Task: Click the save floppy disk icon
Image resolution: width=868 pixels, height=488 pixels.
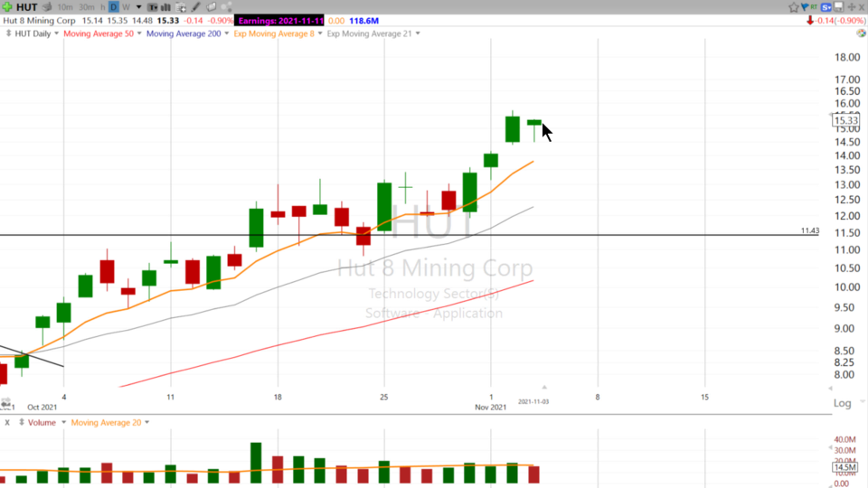Action: [x=837, y=7]
